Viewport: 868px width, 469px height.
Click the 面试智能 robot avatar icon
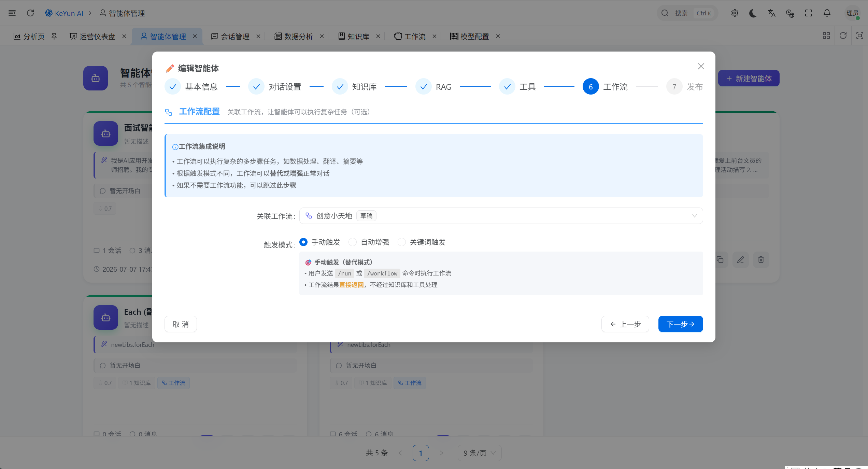click(106, 133)
